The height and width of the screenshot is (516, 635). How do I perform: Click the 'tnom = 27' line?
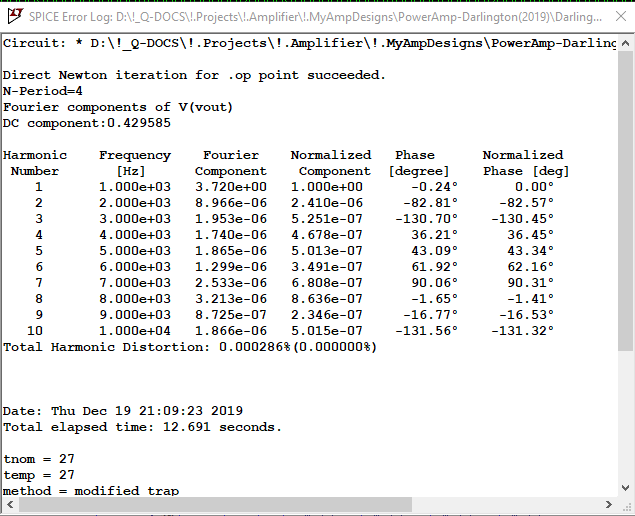(39, 459)
